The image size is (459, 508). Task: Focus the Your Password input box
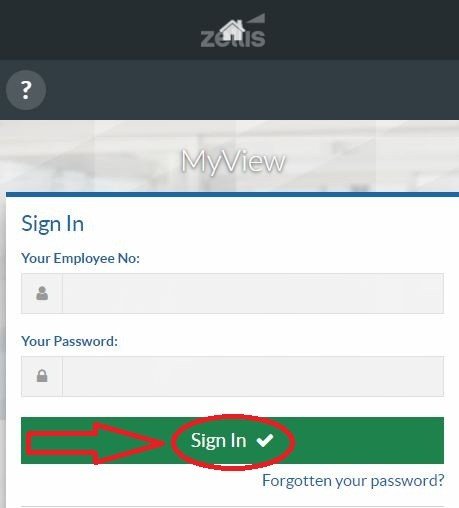[253, 376]
